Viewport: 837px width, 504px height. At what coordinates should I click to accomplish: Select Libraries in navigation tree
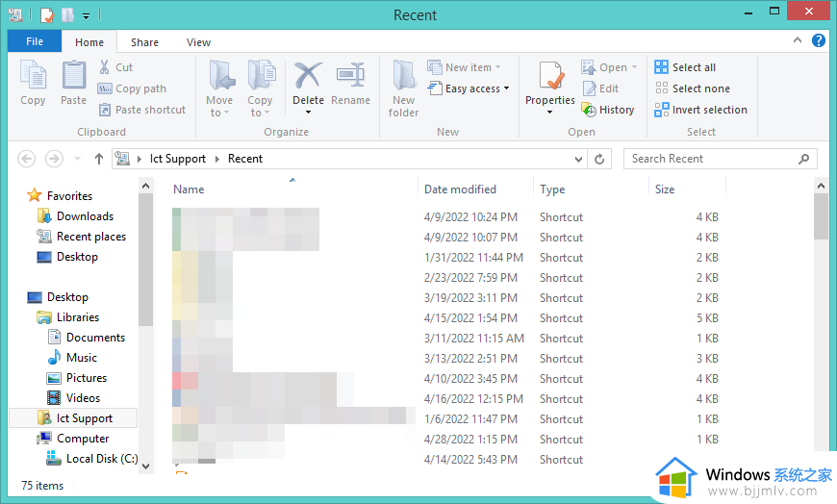[68, 317]
